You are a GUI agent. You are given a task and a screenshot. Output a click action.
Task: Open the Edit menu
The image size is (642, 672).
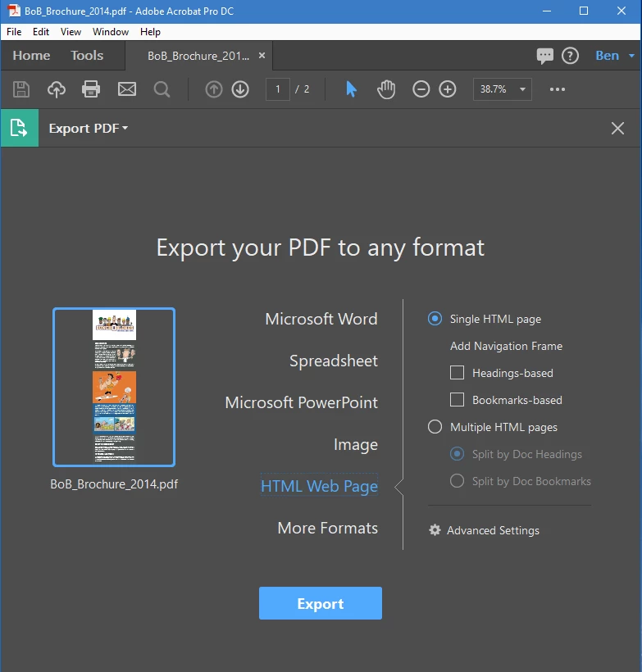[41, 32]
